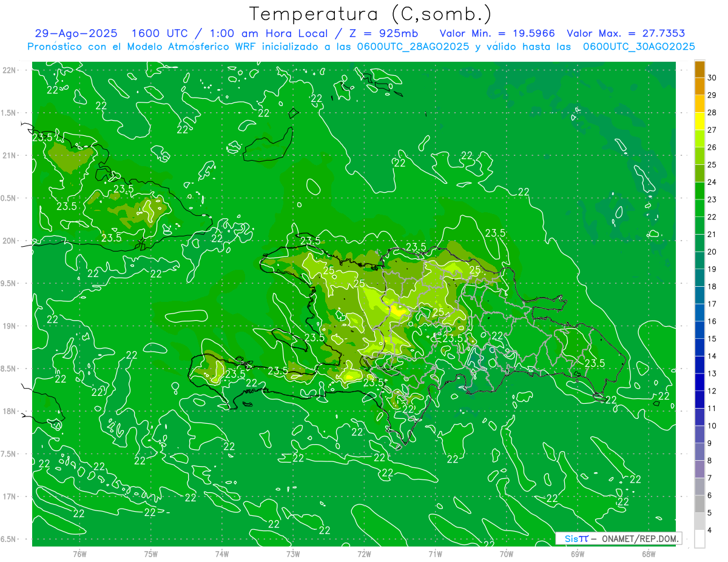The width and height of the screenshot is (728, 562).
Task: Click the "74W" longitude axis label
Action: [x=222, y=554]
